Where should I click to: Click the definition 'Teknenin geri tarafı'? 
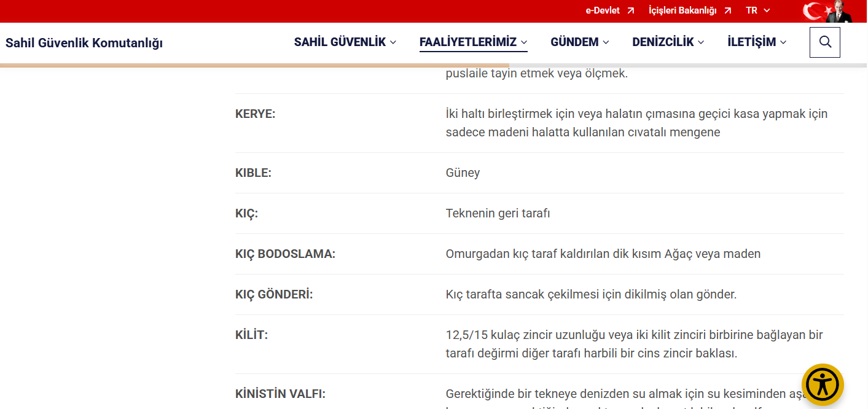coord(498,213)
